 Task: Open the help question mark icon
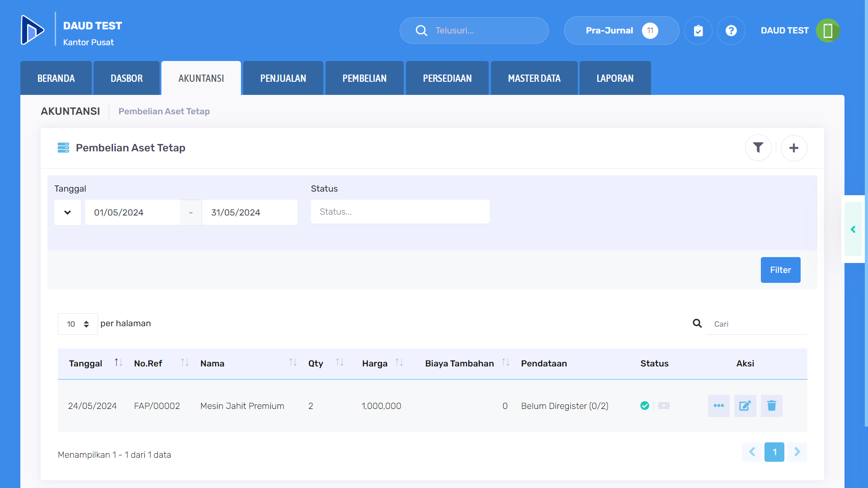pyautogui.click(x=731, y=30)
